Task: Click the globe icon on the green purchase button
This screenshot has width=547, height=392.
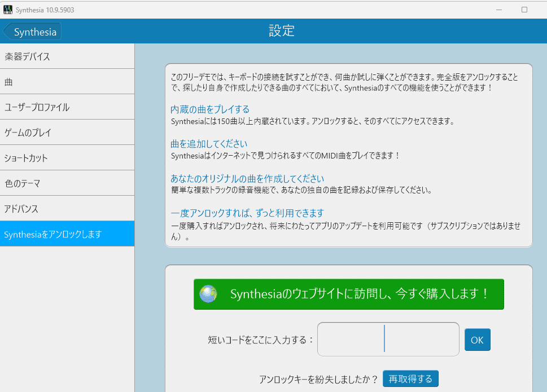Action: (208, 294)
